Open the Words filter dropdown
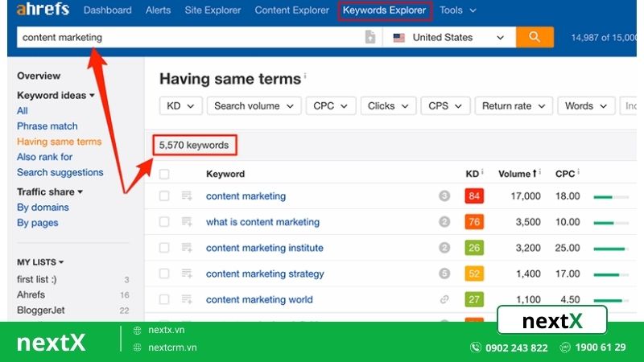Screen dimensions: 644x362 pyautogui.click(x=586, y=106)
